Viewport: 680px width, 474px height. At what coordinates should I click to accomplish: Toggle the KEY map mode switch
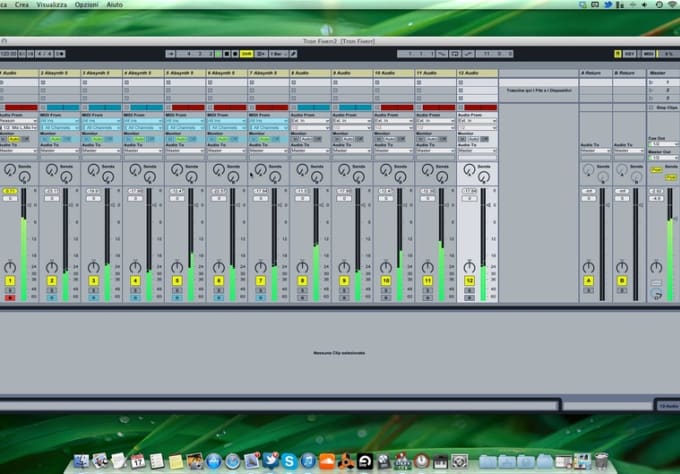tap(629, 54)
